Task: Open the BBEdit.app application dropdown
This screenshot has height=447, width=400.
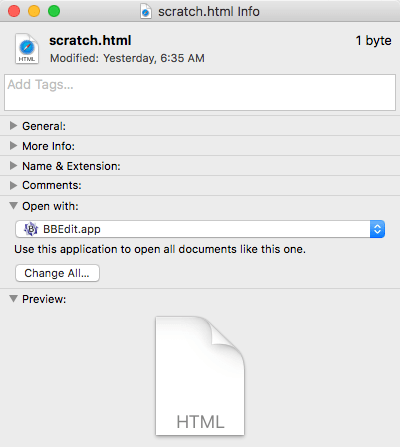Action: 200,229
